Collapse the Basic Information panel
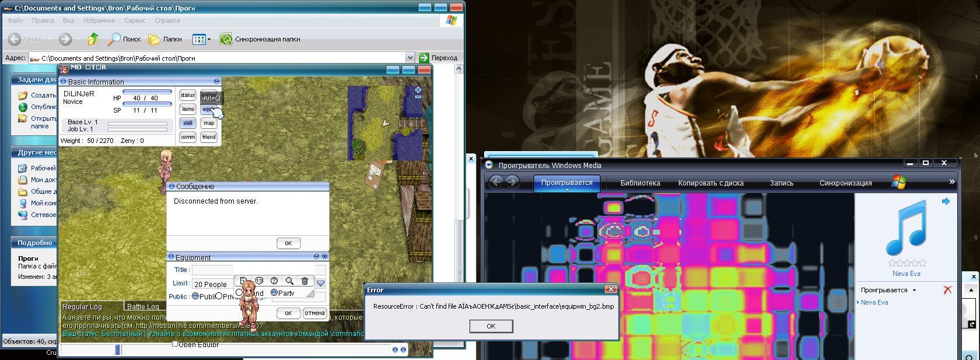The width and height of the screenshot is (980, 360). click(216, 82)
